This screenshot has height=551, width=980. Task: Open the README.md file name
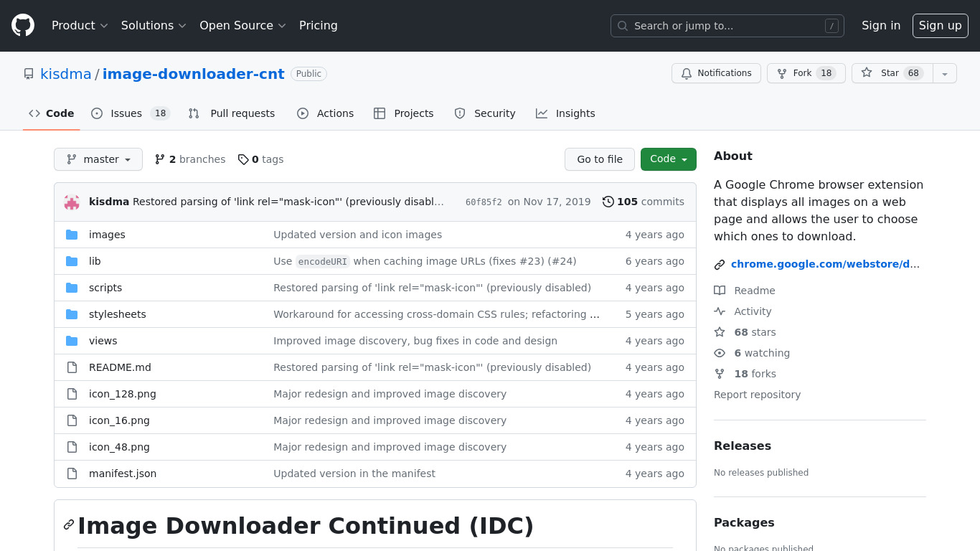(x=120, y=367)
